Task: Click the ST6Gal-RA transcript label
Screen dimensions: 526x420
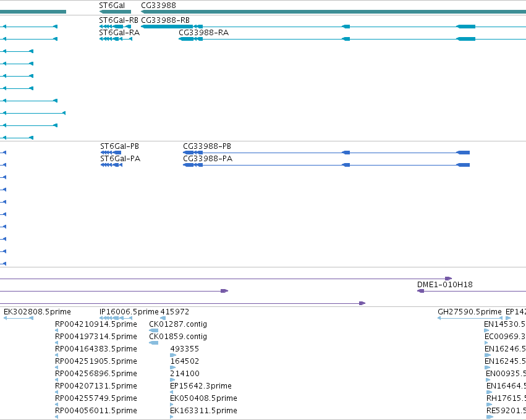Action: click(x=119, y=33)
